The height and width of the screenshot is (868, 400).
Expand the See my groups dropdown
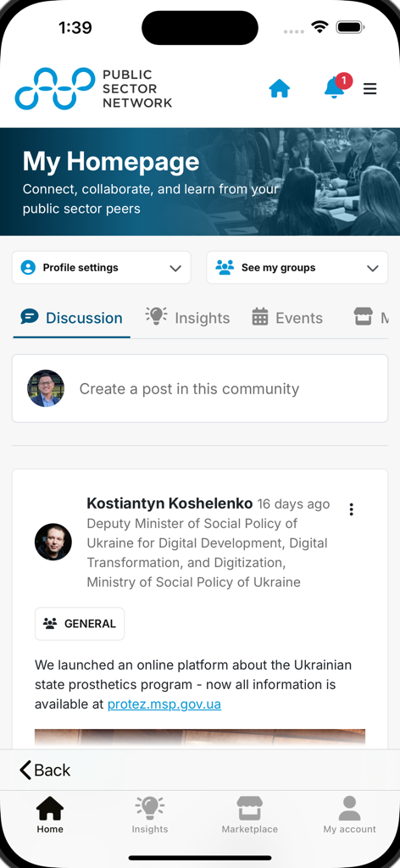[x=297, y=268]
